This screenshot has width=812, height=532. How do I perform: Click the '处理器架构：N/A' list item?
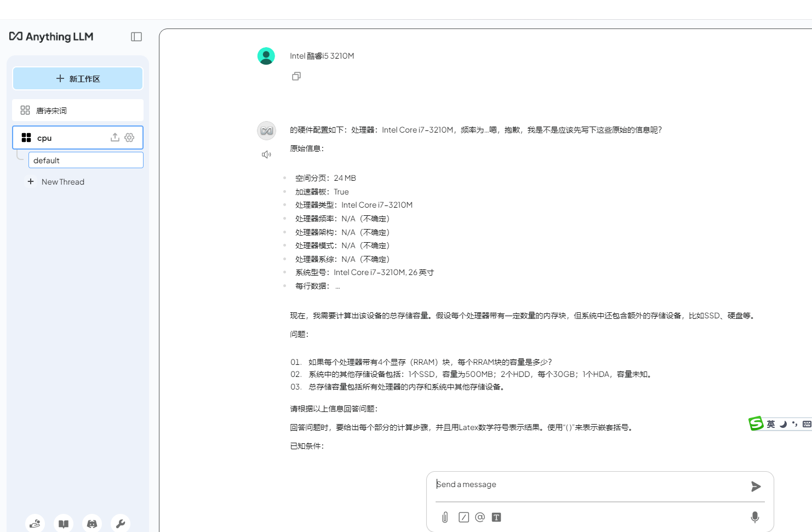pyautogui.click(x=342, y=232)
